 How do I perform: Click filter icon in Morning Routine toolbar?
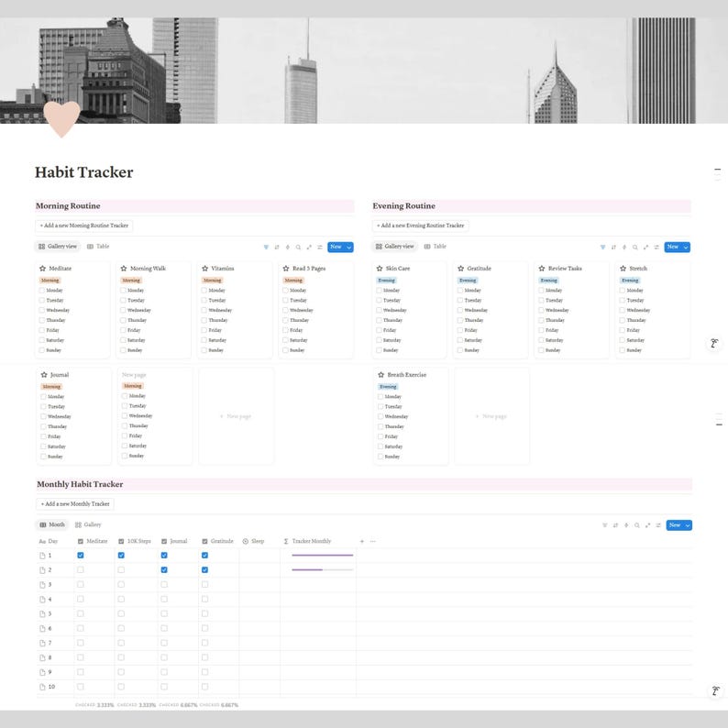(x=266, y=247)
